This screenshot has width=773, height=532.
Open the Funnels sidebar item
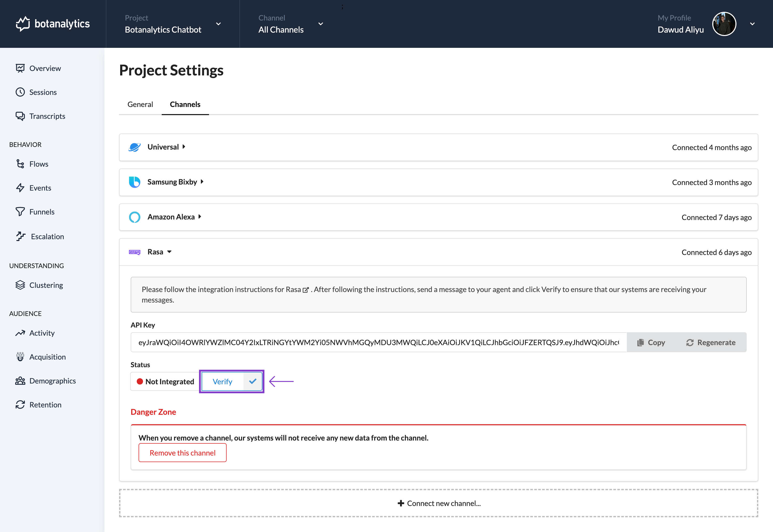pyautogui.click(x=42, y=212)
